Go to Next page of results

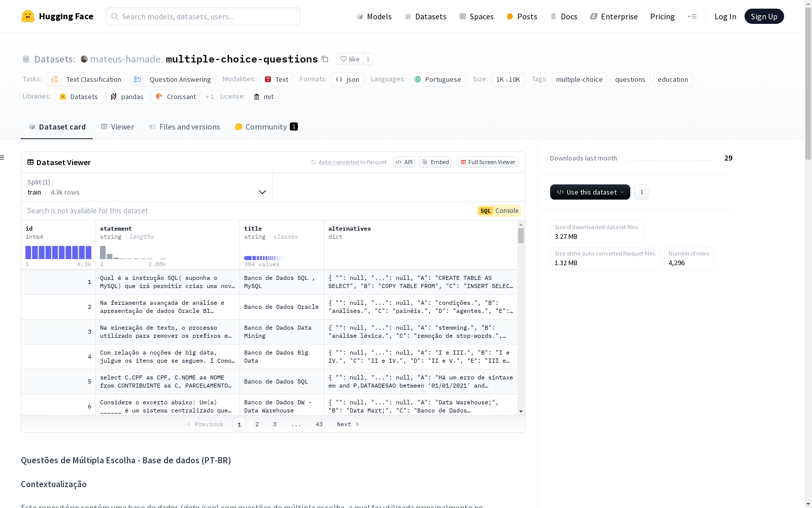pos(348,424)
